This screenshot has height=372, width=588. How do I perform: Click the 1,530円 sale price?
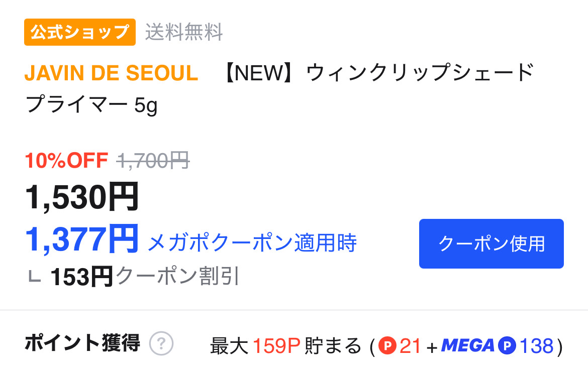(82, 197)
